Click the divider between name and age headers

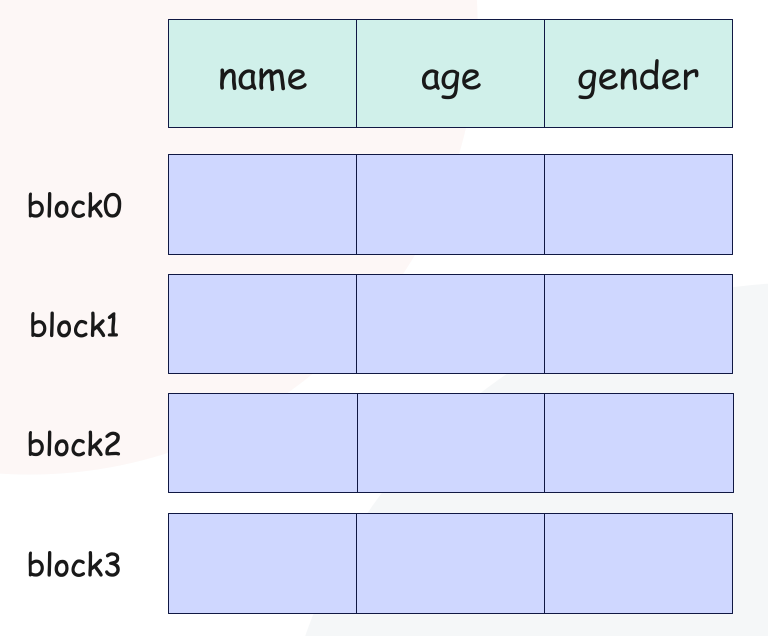356,74
